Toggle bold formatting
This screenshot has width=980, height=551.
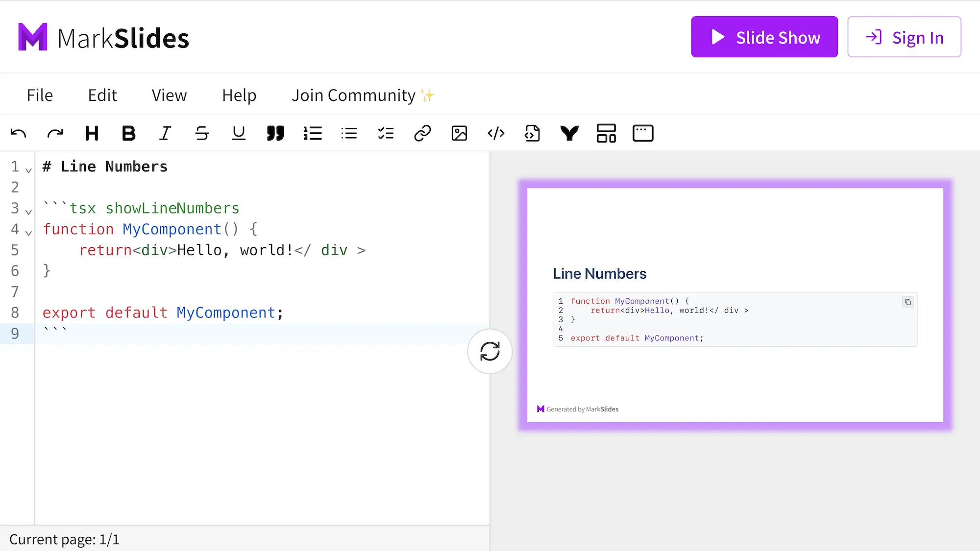(x=128, y=133)
